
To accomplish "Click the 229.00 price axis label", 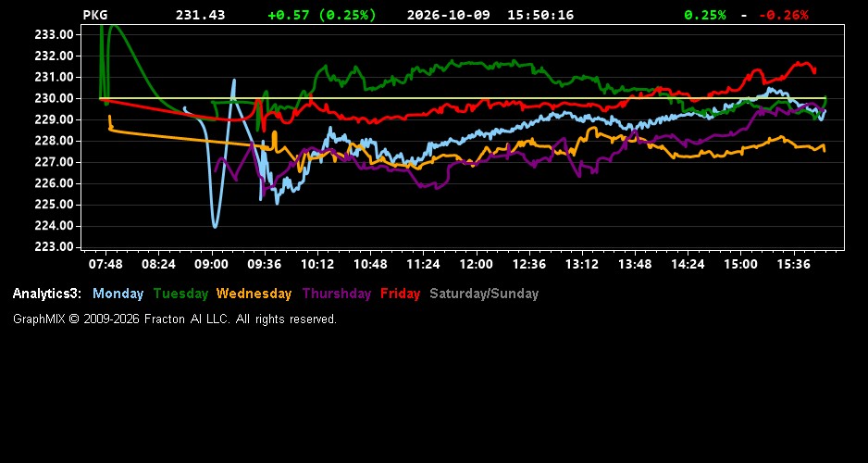I will pos(55,119).
